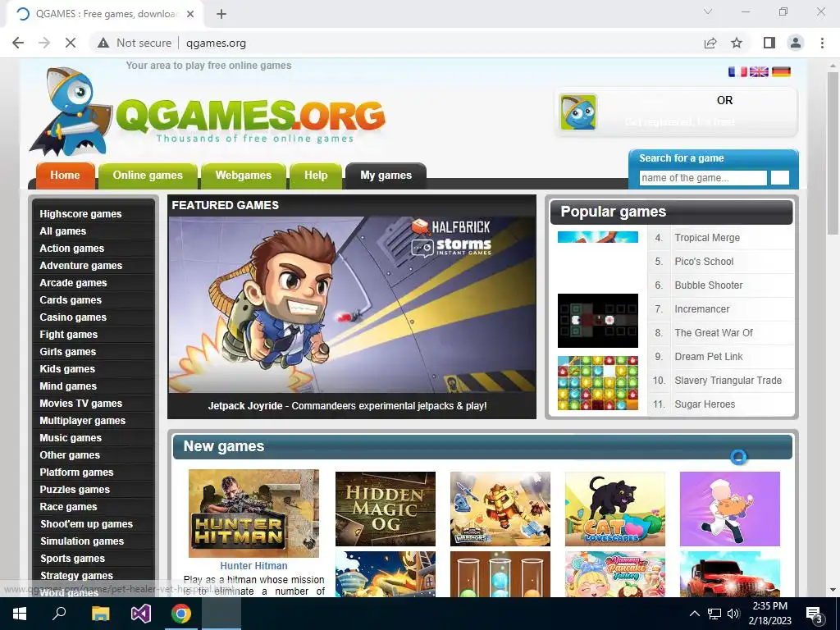Show hidden system tray icons
840x630 pixels.
pyautogui.click(x=694, y=614)
